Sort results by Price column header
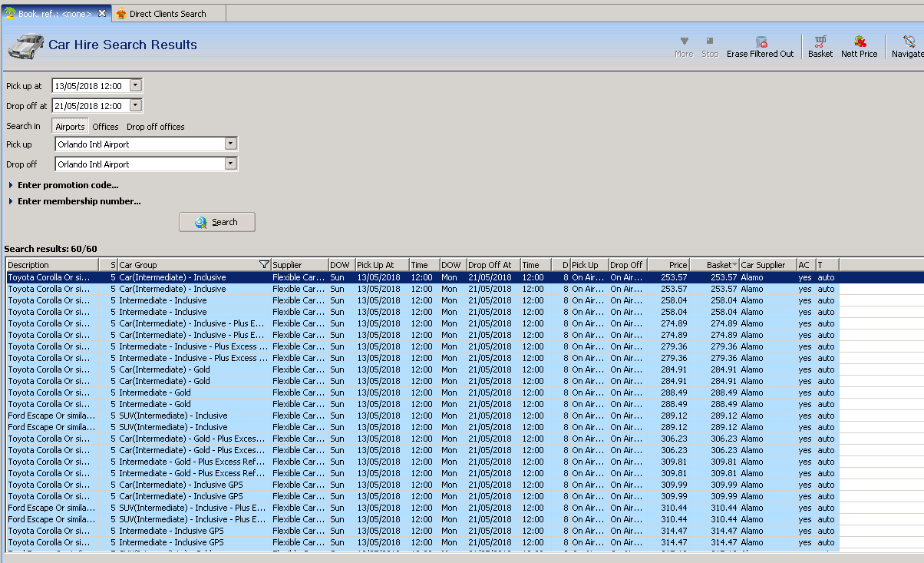The image size is (924, 563). click(x=668, y=265)
